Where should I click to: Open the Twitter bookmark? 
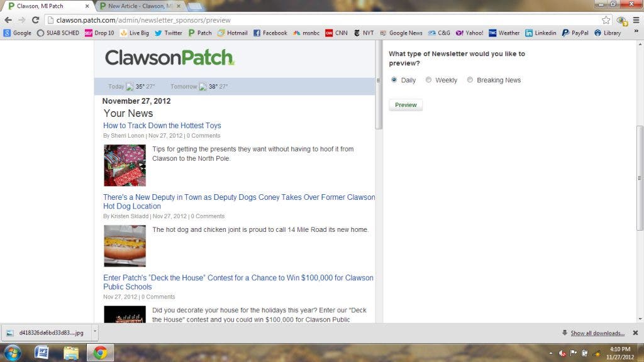(x=169, y=33)
